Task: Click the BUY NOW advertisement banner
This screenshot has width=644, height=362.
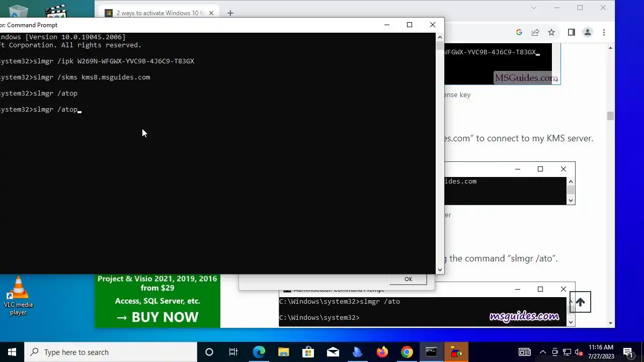Action: 157,301
